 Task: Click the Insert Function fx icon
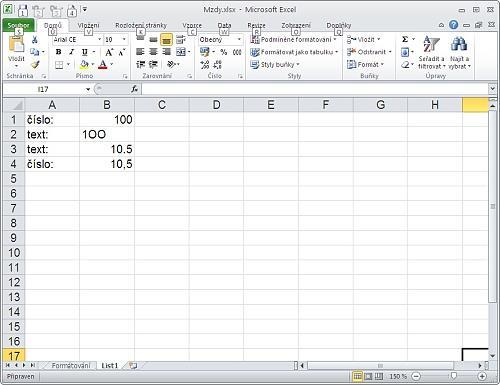point(134,89)
